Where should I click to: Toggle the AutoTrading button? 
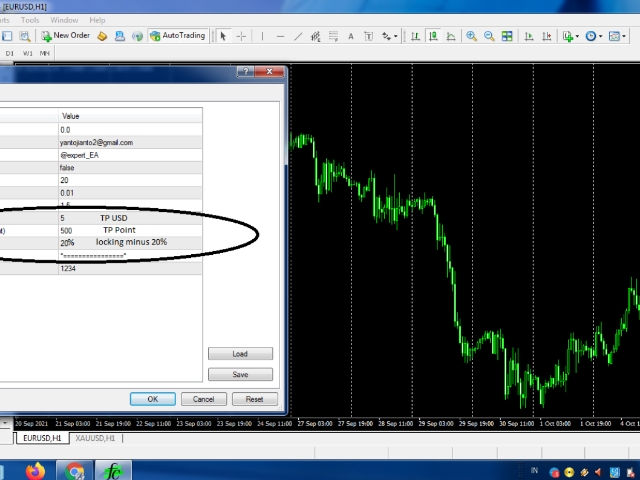tap(178, 36)
